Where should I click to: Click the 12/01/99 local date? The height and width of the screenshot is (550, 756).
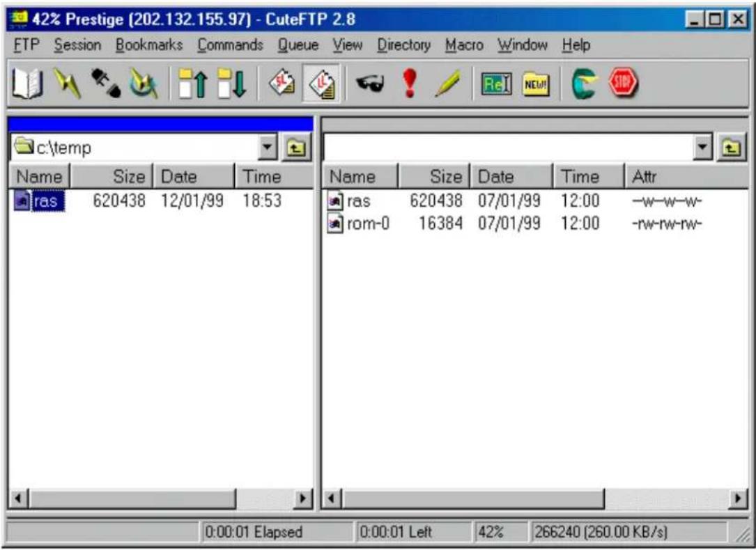tap(192, 201)
